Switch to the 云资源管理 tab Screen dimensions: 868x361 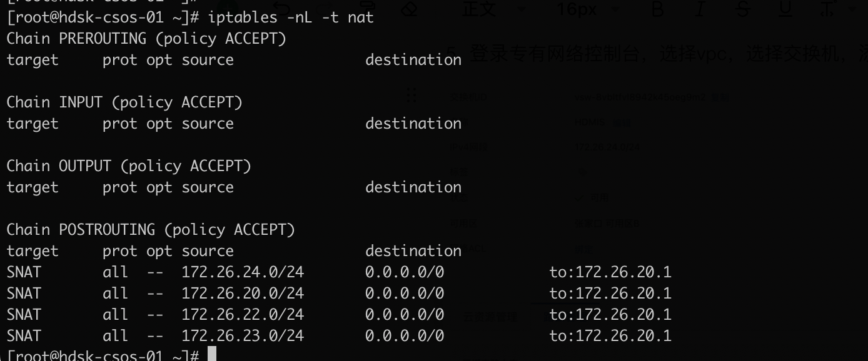click(490, 317)
